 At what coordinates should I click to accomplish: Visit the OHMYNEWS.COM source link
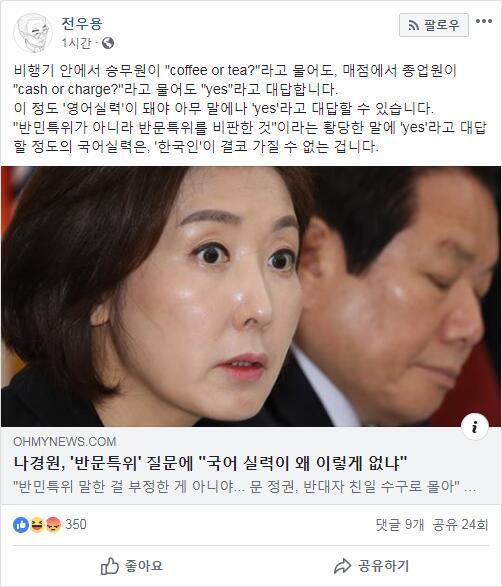pyautogui.click(x=64, y=441)
